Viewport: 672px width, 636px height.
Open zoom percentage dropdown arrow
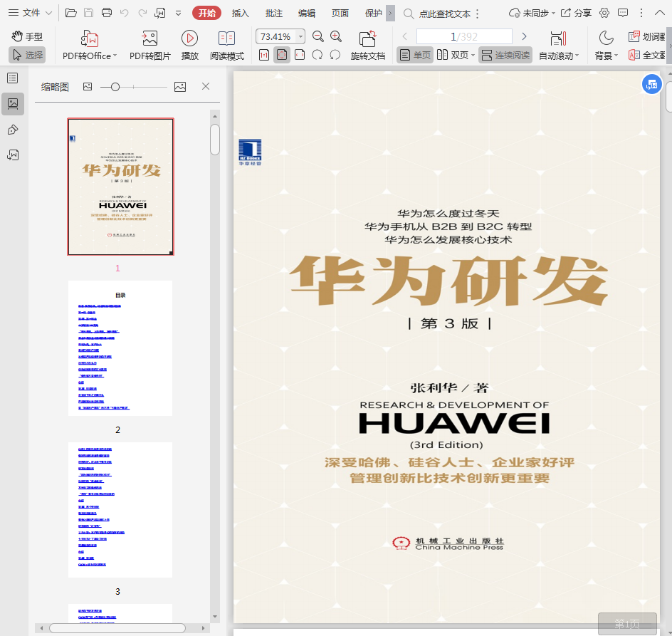(300, 36)
